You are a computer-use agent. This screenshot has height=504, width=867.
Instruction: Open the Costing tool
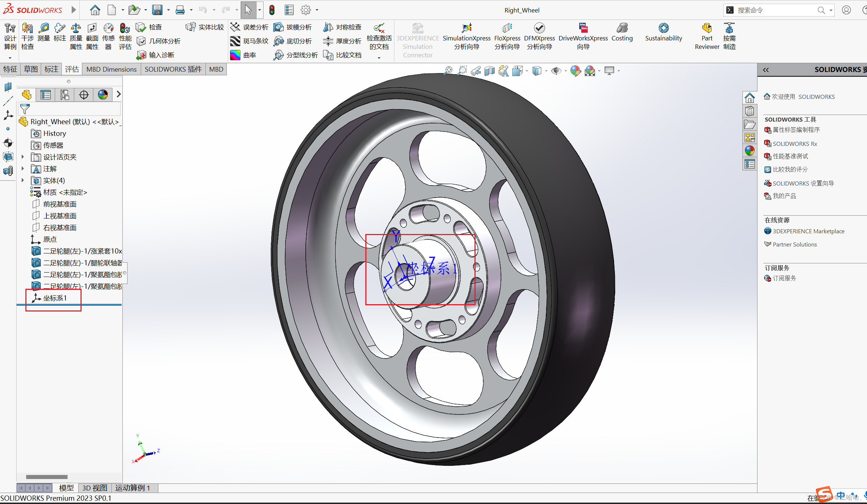622,33
